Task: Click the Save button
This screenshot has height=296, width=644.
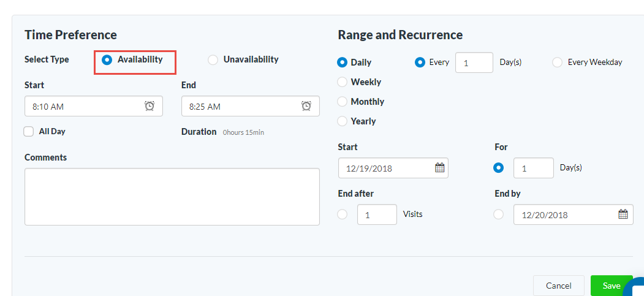Action: [x=611, y=286]
